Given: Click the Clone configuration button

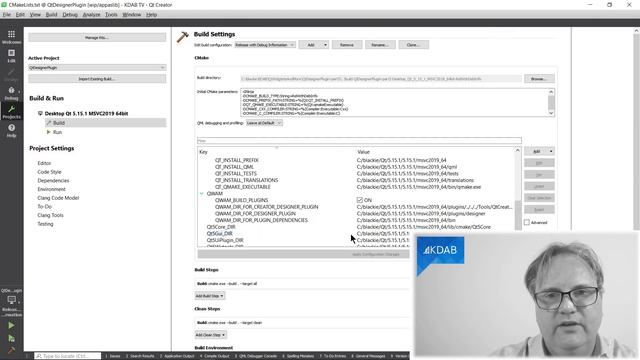Looking at the screenshot, I should click(413, 45).
